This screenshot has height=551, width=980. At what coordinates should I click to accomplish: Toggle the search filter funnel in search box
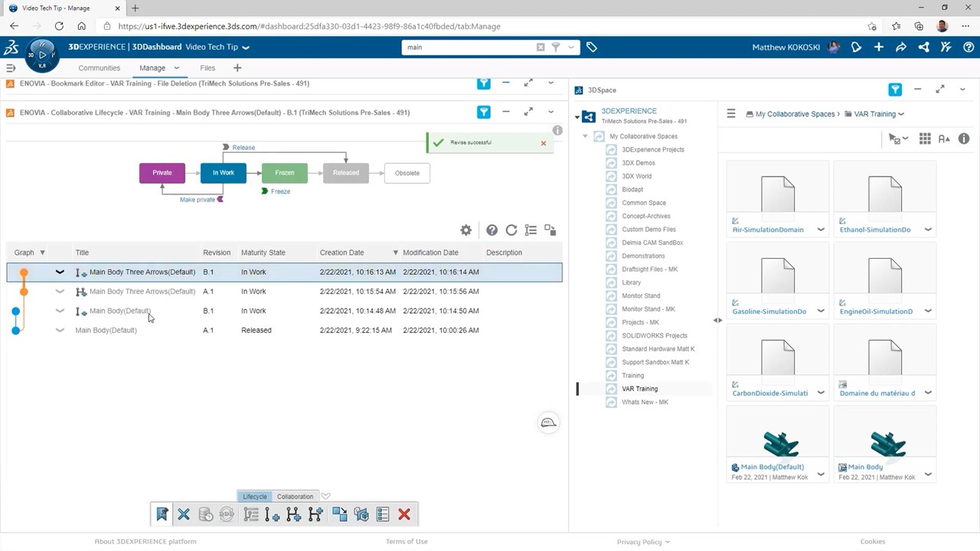point(557,47)
